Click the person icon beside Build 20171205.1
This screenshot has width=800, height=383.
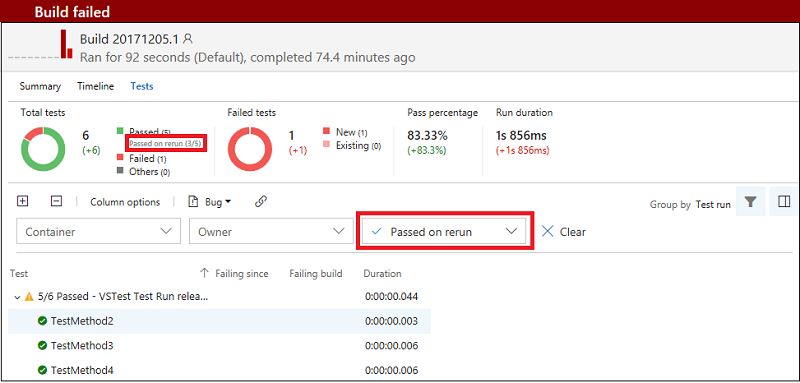[188, 39]
